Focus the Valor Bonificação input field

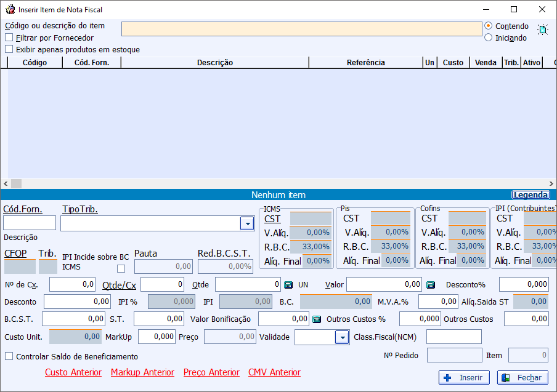click(x=283, y=319)
